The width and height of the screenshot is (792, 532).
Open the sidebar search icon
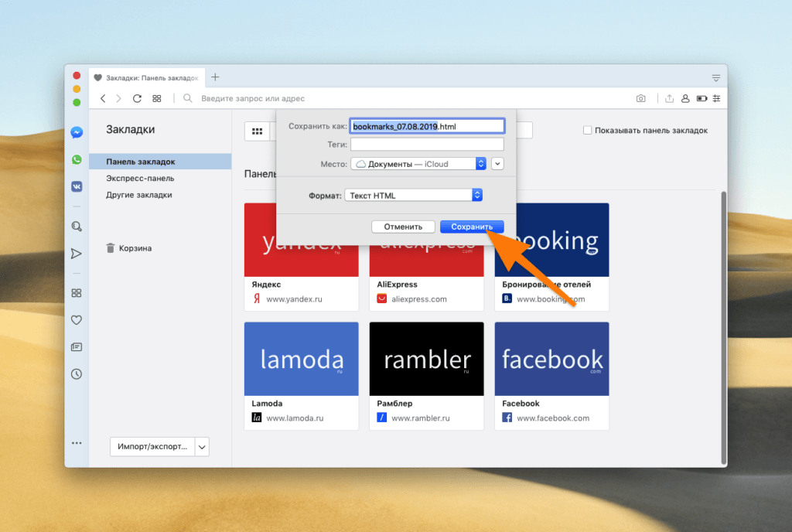pos(77,226)
